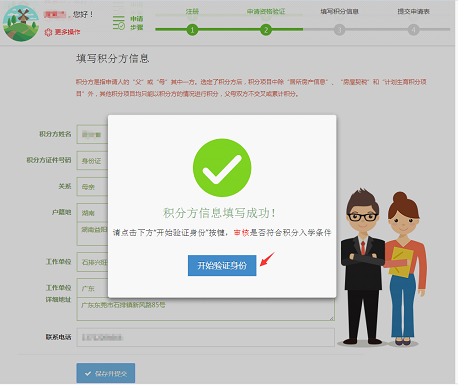Click the 更多操作 link text
The width and height of the screenshot is (458, 385).
[x=68, y=32]
